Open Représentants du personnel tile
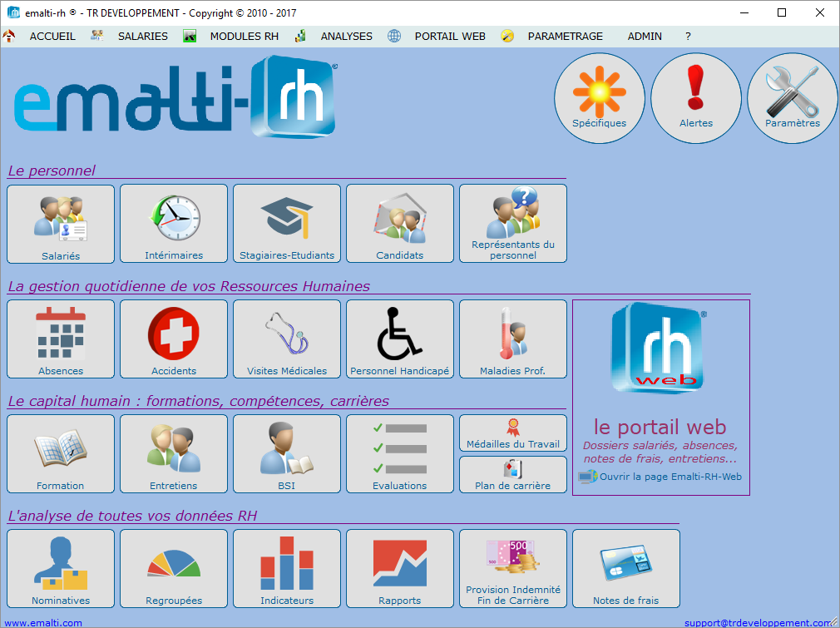The image size is (840, 628). (512, 224)
